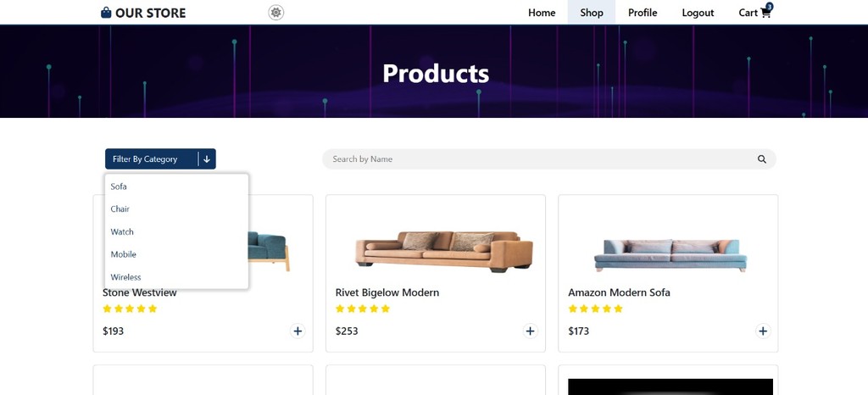Choose Wireless from the category list

click(x=125, y=277)
